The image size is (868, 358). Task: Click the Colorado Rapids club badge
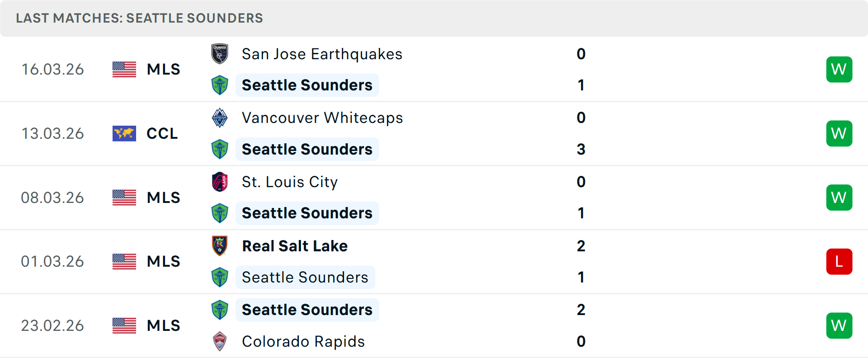220,342
